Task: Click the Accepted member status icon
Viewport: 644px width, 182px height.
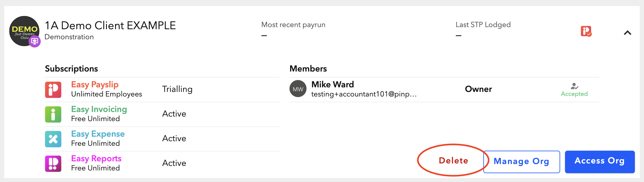Action: (x=574, y=86)
